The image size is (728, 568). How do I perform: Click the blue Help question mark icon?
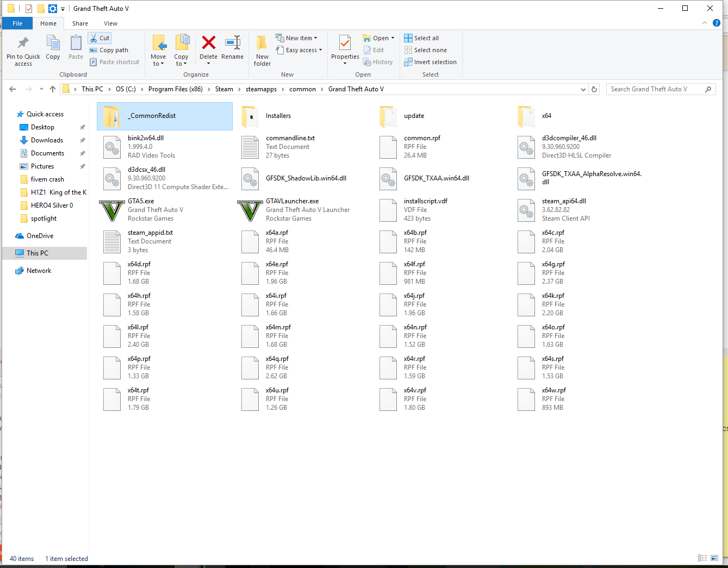717,23
